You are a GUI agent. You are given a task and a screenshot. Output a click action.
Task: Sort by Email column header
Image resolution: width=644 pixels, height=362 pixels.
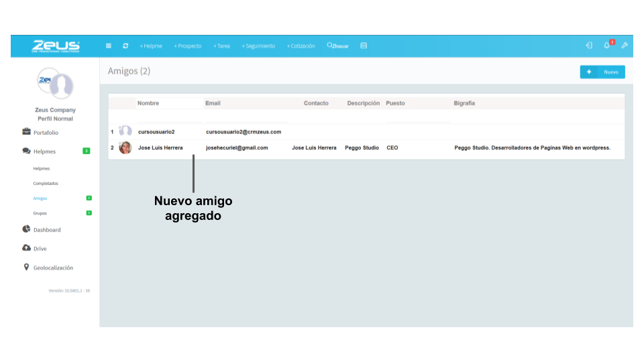pyautogui.click(x=213, y=103)
